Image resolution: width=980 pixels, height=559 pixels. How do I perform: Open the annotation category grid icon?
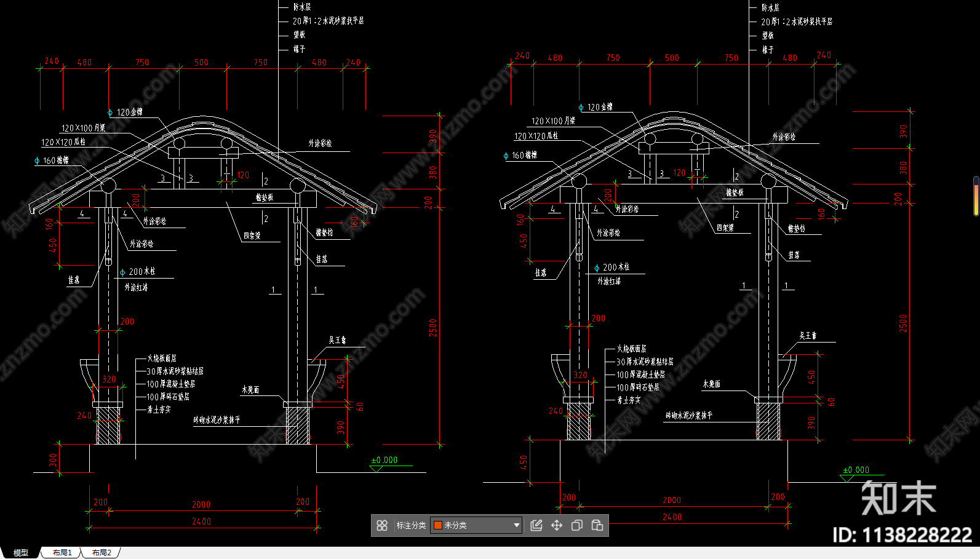click(x=382, y=525)
